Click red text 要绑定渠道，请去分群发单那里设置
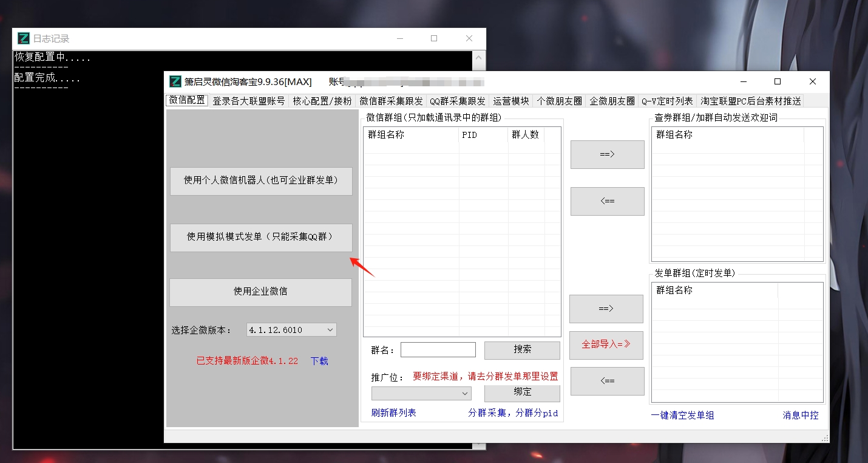868x463 pixels. 486,377
